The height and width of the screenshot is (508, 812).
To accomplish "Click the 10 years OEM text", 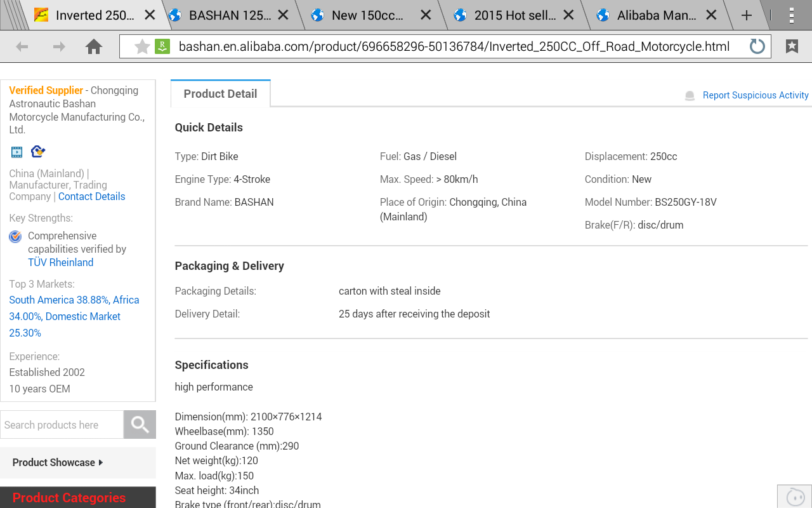I will 39,389.
